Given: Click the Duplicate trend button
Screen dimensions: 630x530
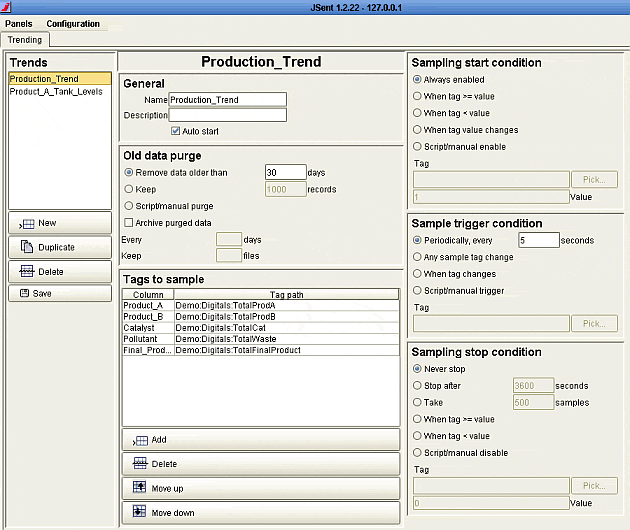Looking at the screenshot, I should pos(60,247).
